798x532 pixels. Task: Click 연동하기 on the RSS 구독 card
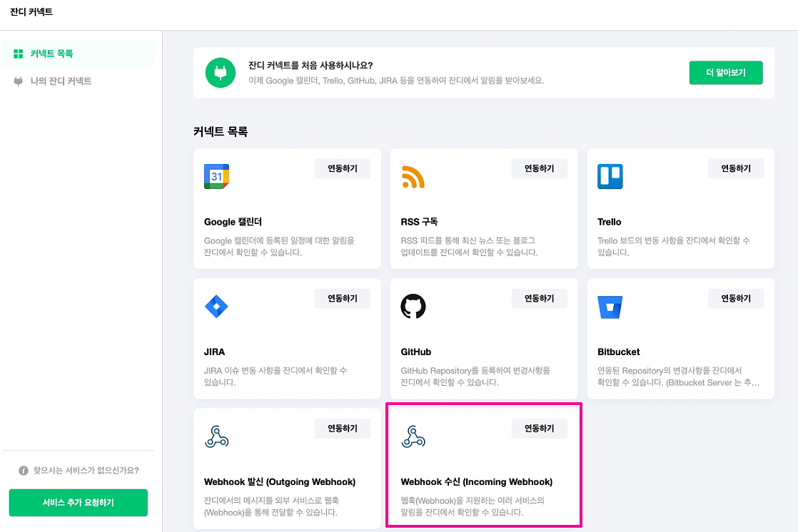coord(539,168)
